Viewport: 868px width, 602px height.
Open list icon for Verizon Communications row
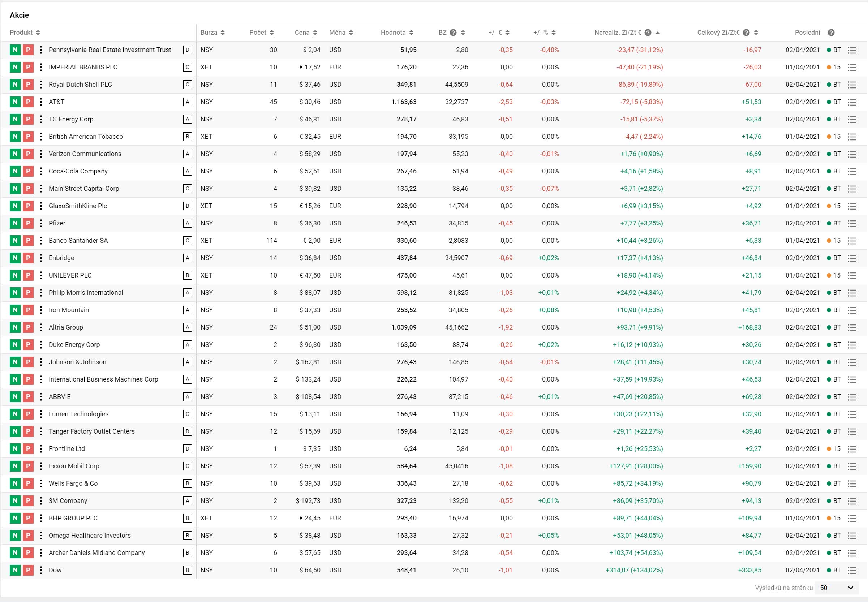852,154
